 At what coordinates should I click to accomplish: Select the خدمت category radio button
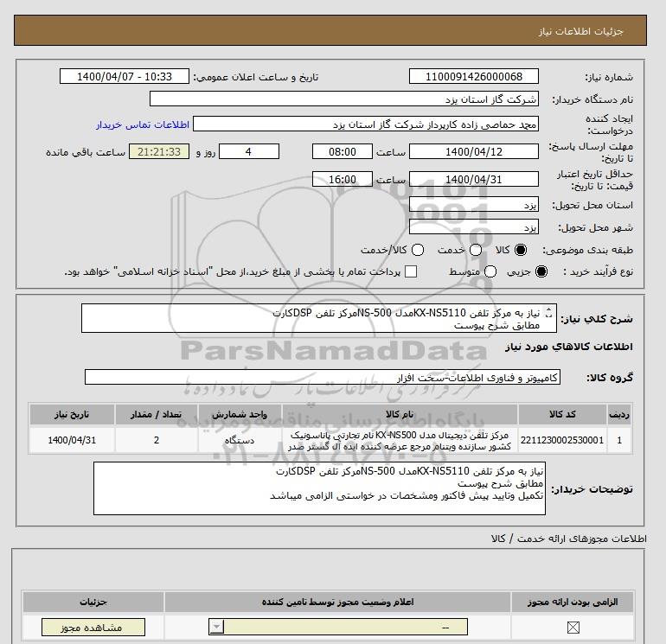(476, 250)
